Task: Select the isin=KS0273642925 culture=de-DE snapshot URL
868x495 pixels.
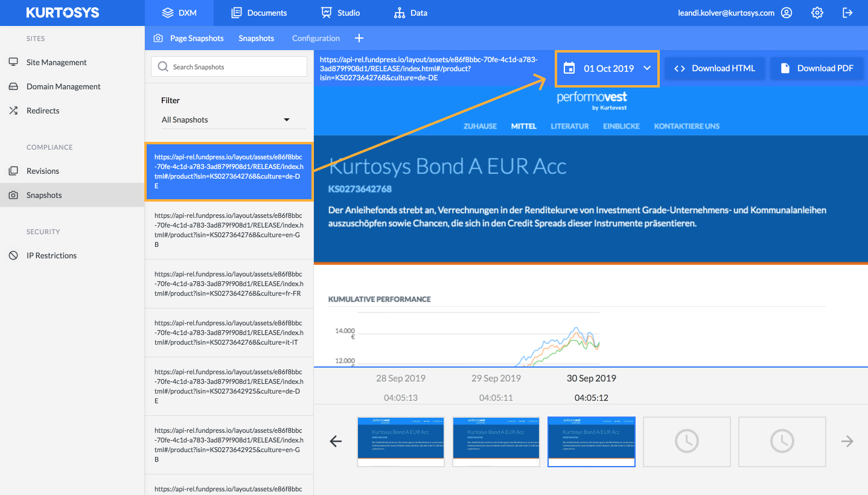Action: [229, 386]
